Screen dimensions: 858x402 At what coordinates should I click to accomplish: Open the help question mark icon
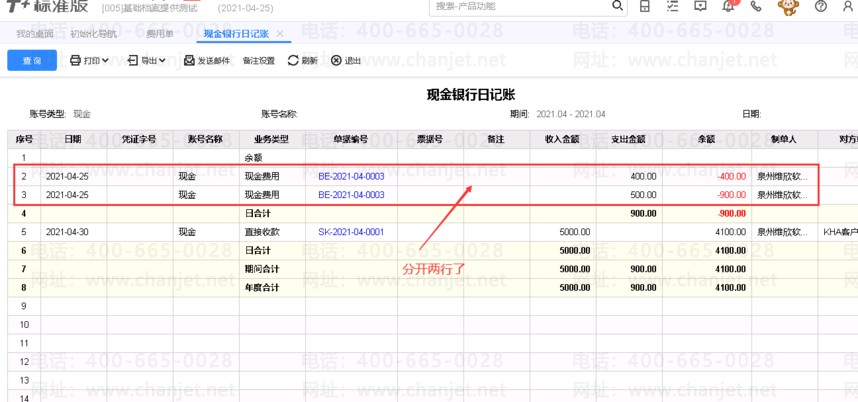[820, 6]
